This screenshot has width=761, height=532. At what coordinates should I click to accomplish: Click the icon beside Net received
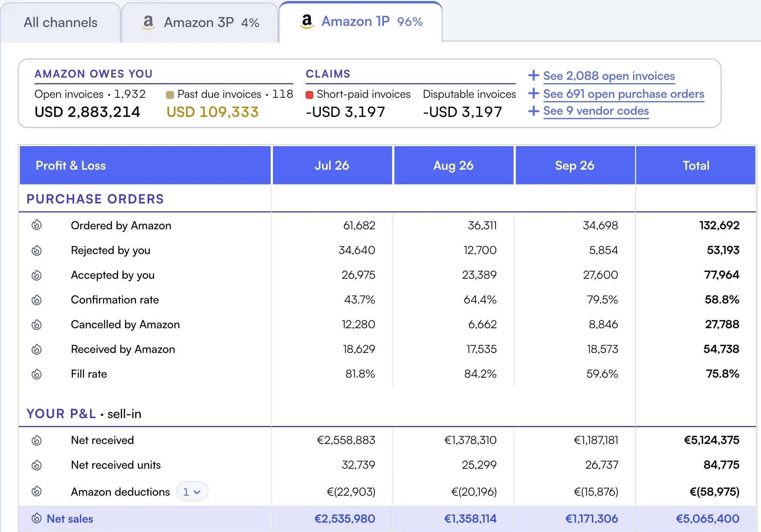point(36,440)
